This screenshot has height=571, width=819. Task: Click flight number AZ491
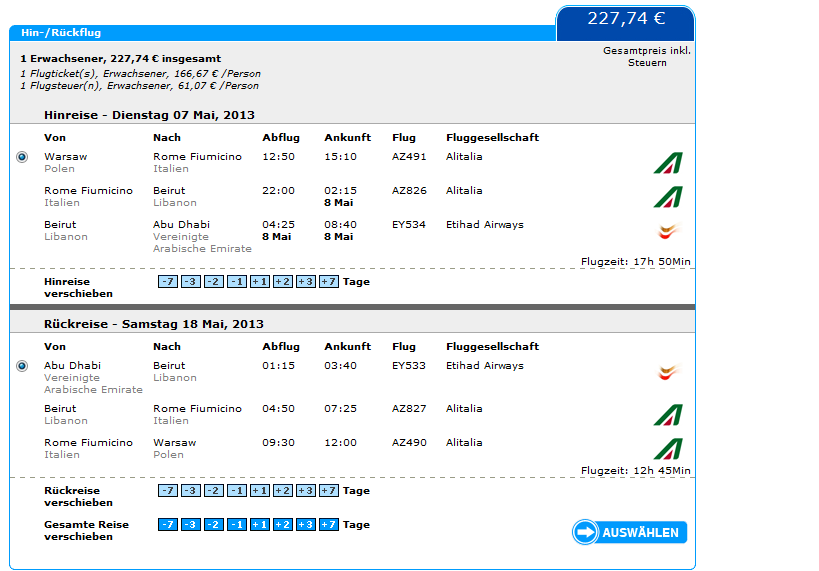409,157
